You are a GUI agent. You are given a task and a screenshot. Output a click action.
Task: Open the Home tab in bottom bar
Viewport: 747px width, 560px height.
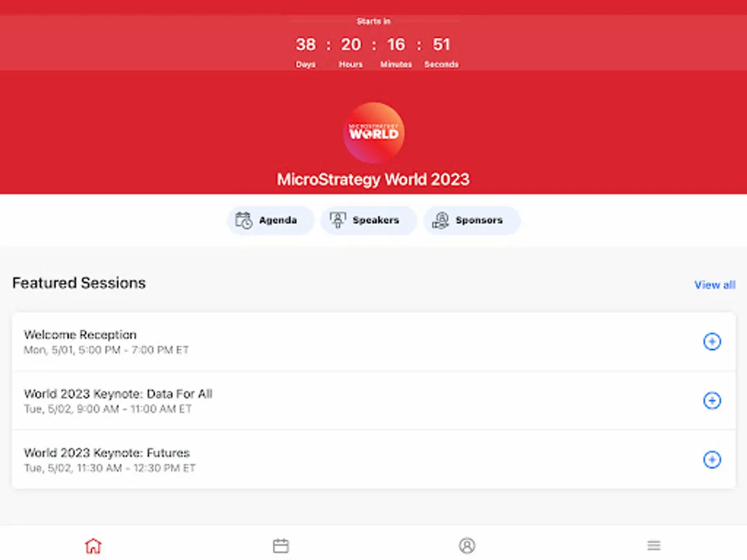pyautogui.click(x=93, y=546)
